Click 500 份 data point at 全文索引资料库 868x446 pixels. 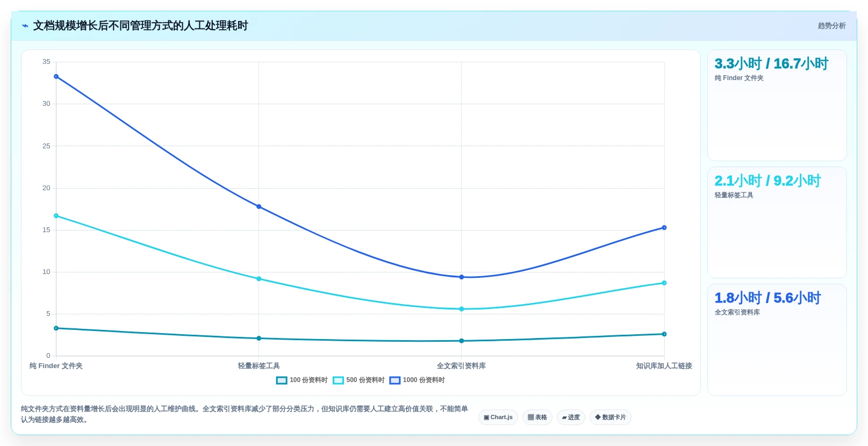pyautogui.click(x=462, y=309)
